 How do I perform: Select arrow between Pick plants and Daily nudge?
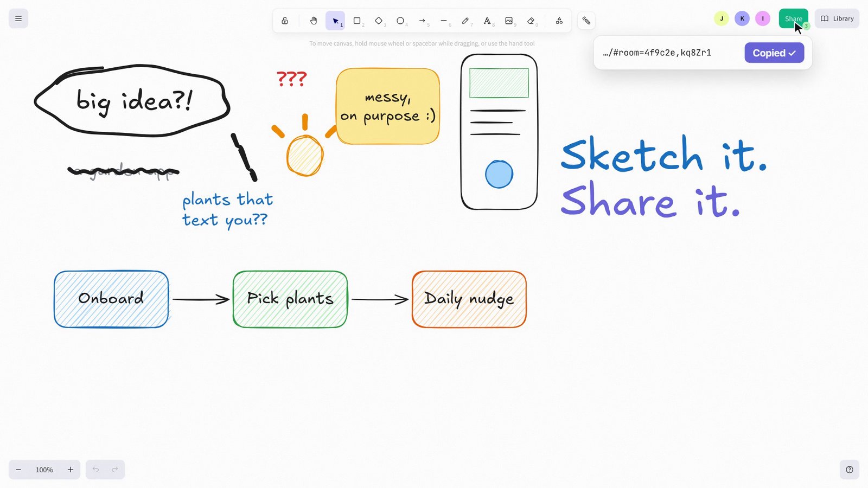pos(380,299)
